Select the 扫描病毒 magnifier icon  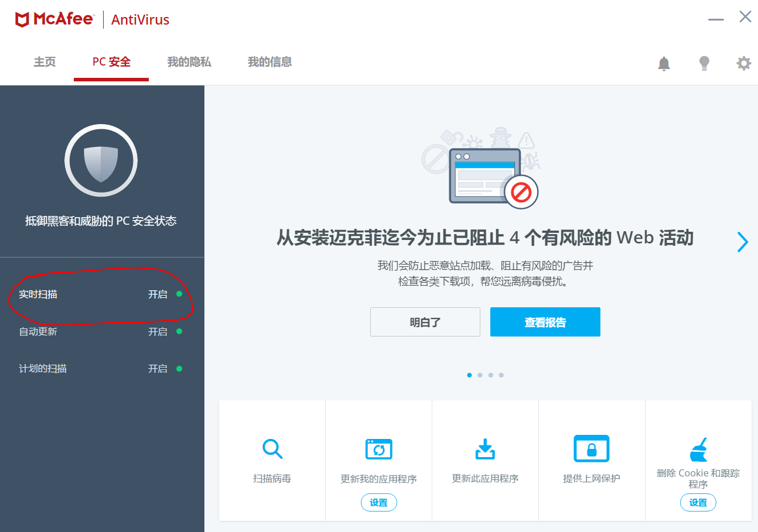click(272, 449)
